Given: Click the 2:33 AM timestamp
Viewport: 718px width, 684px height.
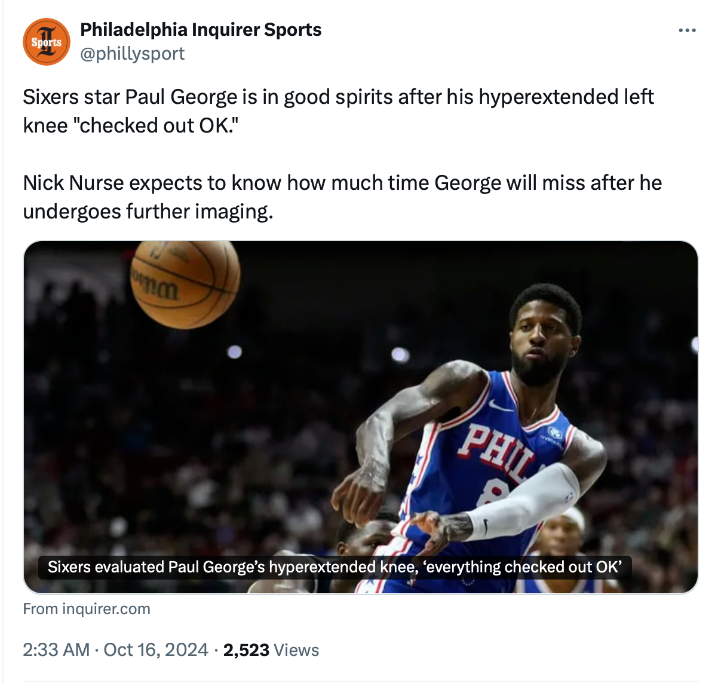Looking at the screenshot, I should pyautogui.click(x=56, y=650).
